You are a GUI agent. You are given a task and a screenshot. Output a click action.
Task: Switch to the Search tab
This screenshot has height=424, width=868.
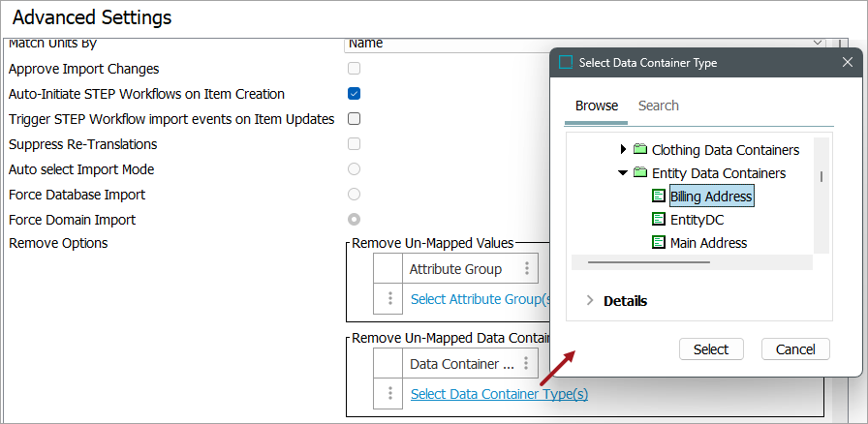658,106
